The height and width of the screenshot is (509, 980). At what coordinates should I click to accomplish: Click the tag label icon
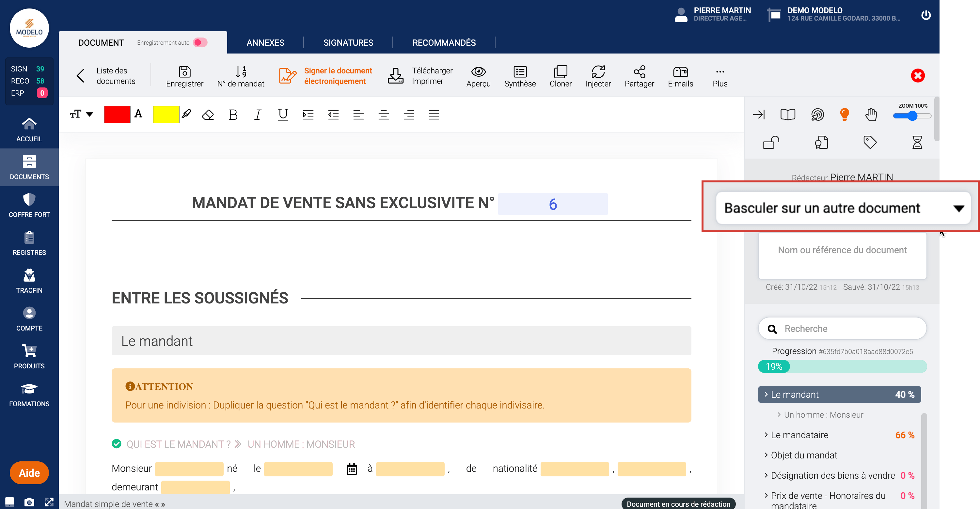click(870, 142)
